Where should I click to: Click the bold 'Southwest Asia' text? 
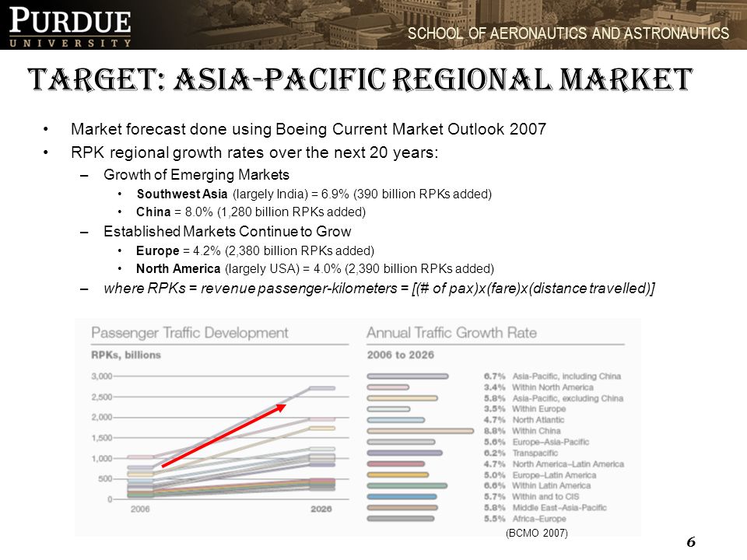click(x=182, y=194)
